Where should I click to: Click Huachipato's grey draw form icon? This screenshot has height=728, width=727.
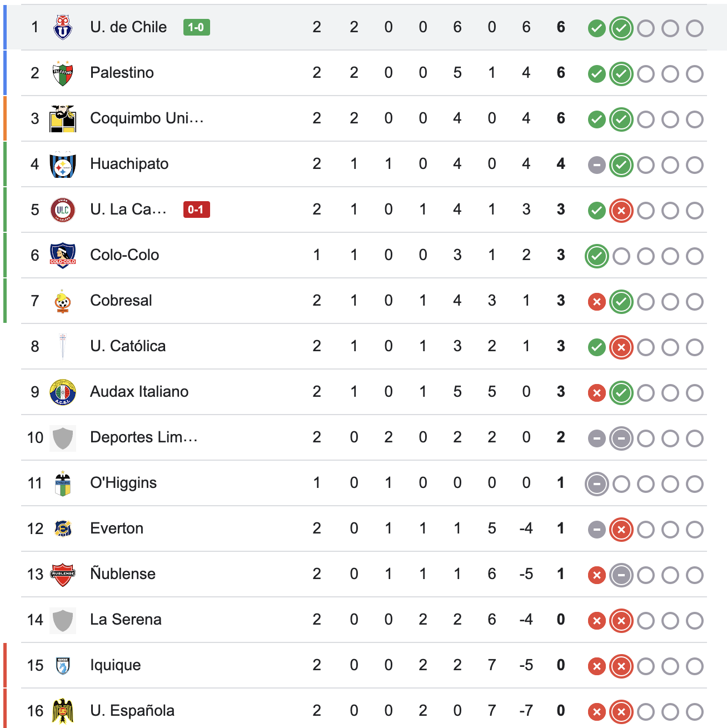pos(597,165)
